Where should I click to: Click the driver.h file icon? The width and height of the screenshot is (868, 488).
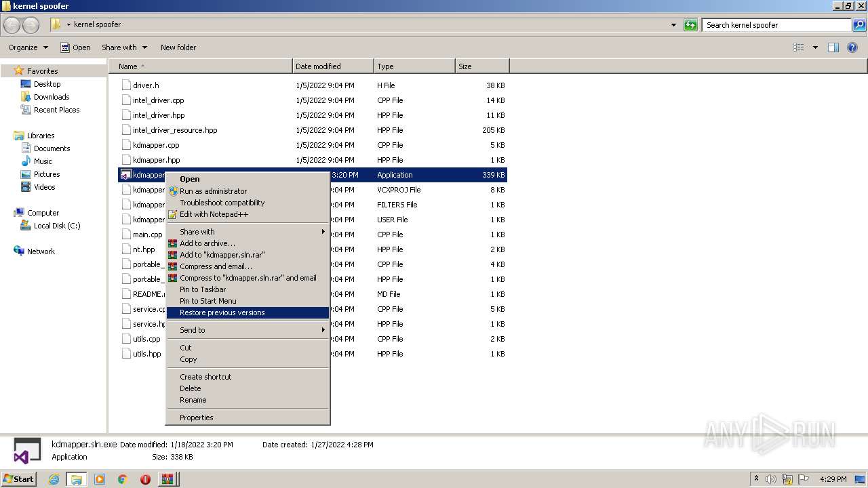coord(126,85)
